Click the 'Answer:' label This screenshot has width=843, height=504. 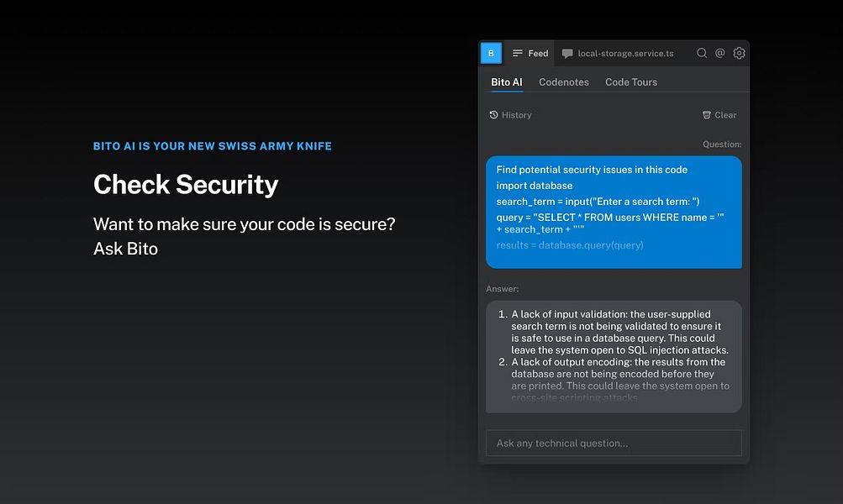(502, 288)
